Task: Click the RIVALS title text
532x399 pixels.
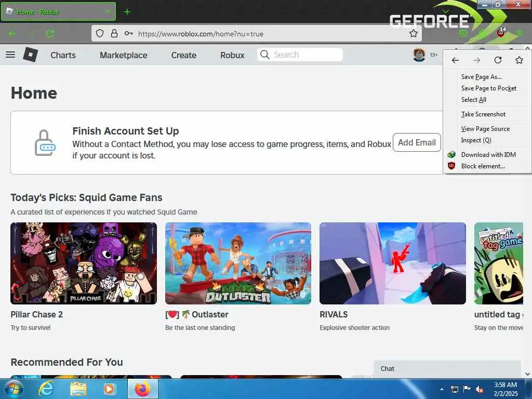Action: (334, 314)
